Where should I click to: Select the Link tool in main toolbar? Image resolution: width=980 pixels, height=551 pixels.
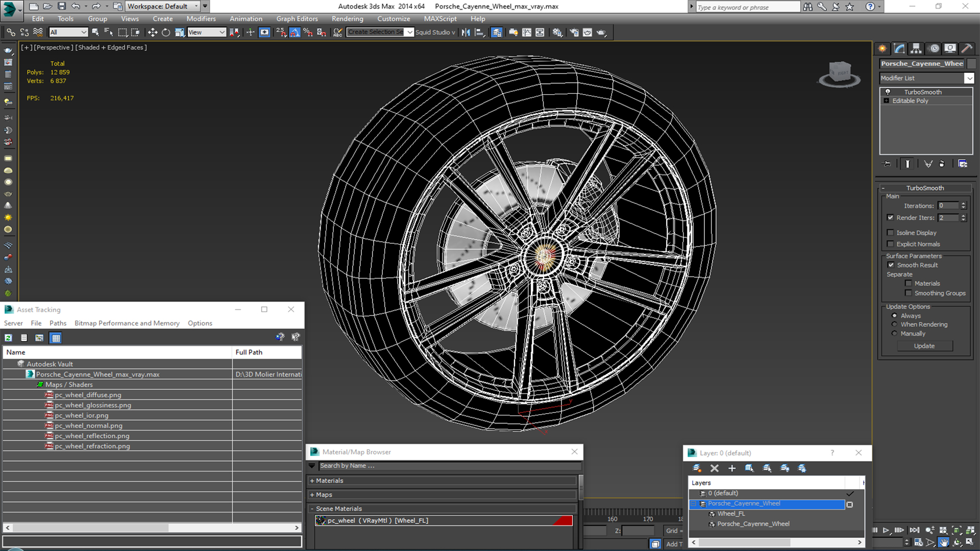pos(11,32)
